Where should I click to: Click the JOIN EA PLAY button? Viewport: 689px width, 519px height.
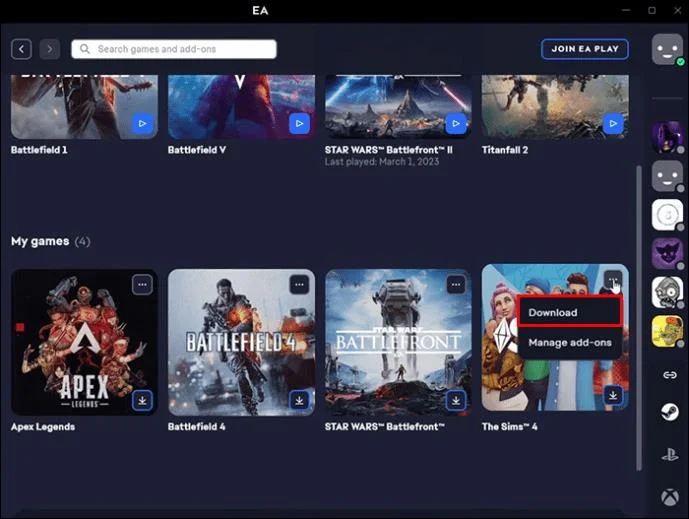[585, 48]
